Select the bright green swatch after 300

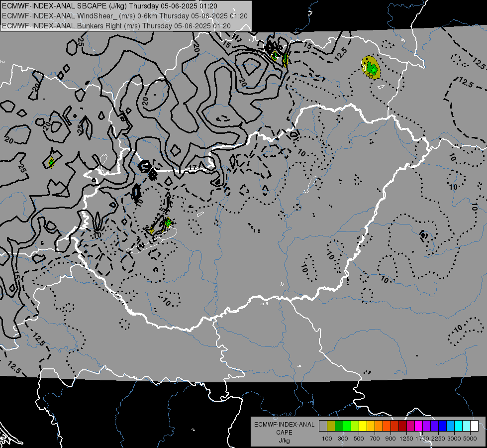point(347,426)
